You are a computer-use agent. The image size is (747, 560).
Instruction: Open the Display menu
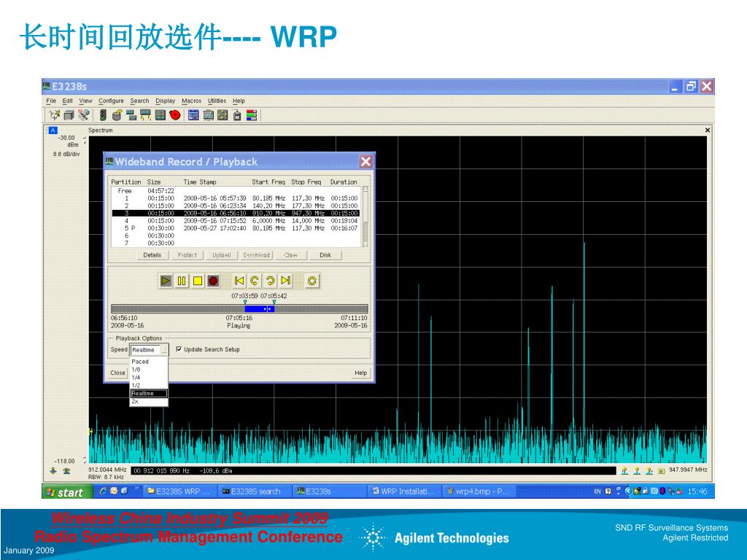(166, 101)
